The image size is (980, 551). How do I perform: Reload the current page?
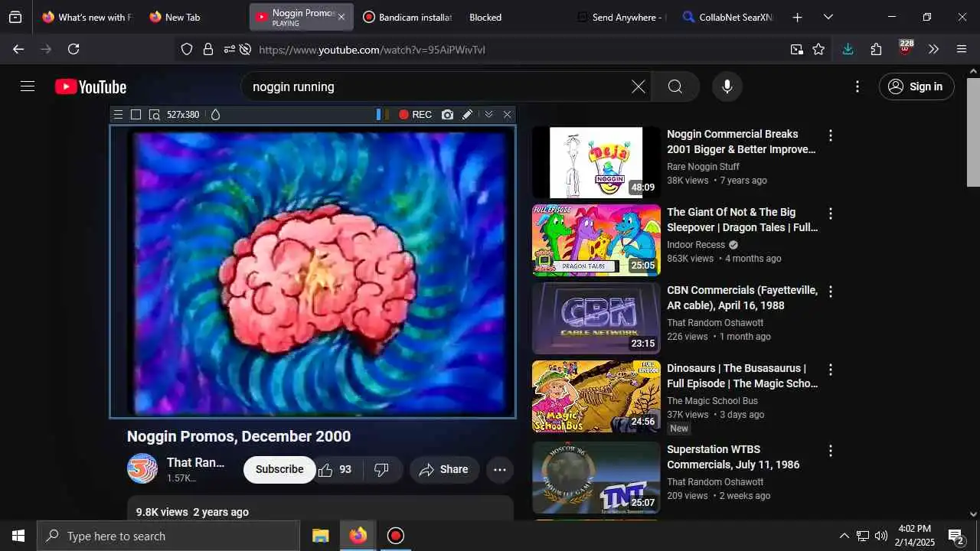pos(73,49)
